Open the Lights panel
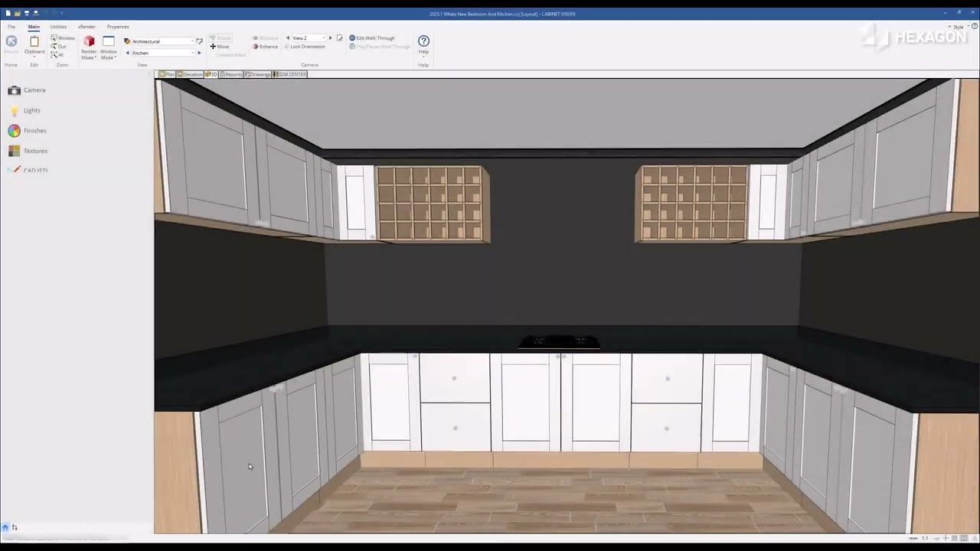 (24, 110)
